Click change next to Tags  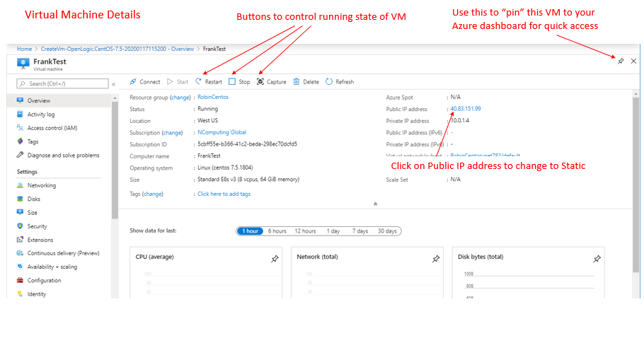(x=152, y=194)
